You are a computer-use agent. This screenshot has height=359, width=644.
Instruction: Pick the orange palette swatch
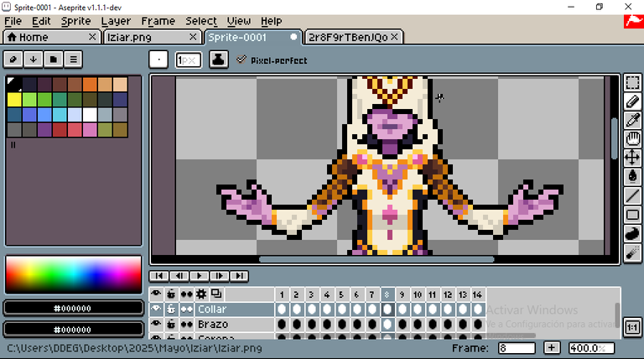pyautogui.click(x=90, y=84)
